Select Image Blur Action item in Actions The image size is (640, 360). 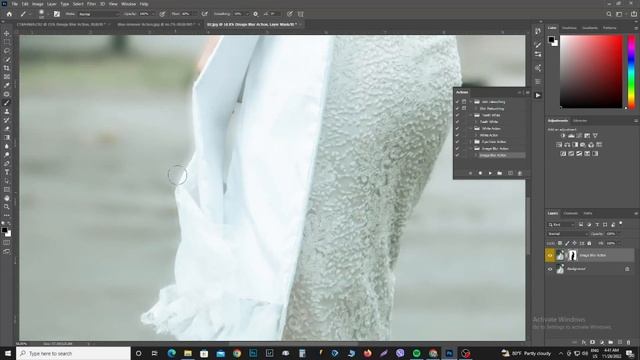(493, 156)
